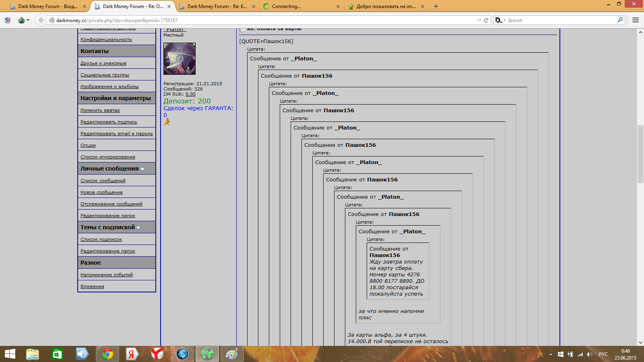The image size is (644, 362).
Task: Open Список подписок link
Action: [101, 239]
